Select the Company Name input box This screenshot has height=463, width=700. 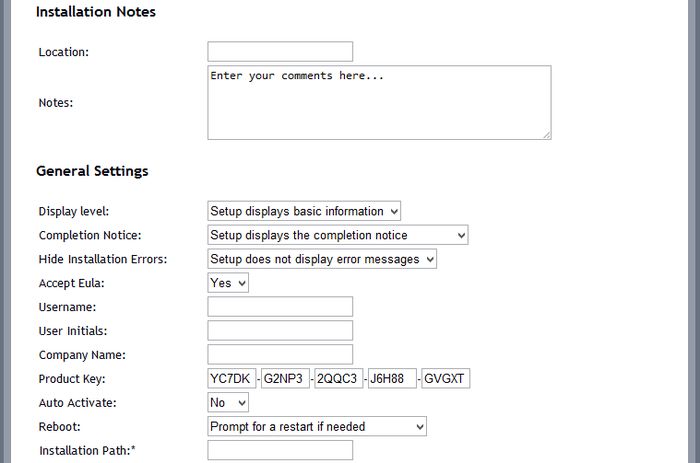coord(280,355)
